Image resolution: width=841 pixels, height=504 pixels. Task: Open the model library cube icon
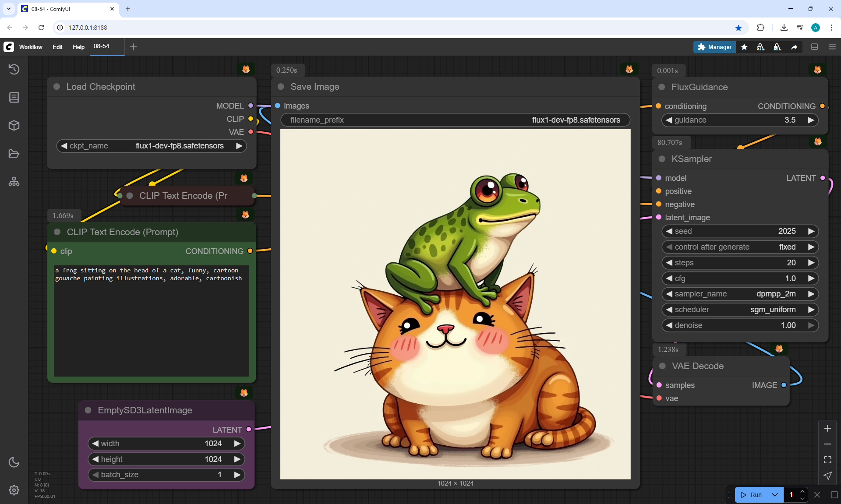(x=14, y=125)
